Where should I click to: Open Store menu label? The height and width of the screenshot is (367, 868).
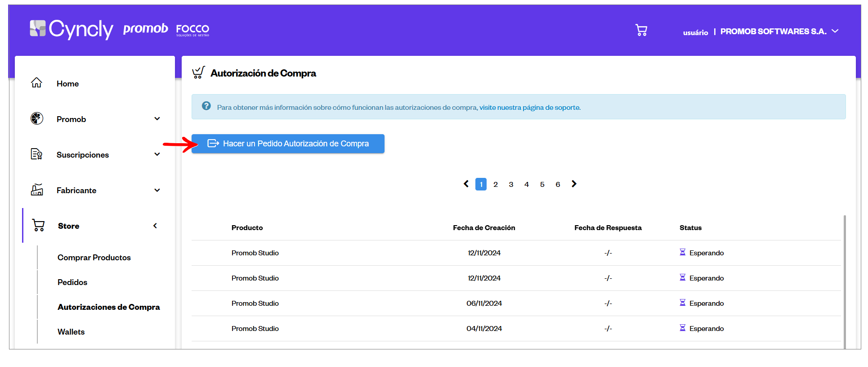point(68,226)
